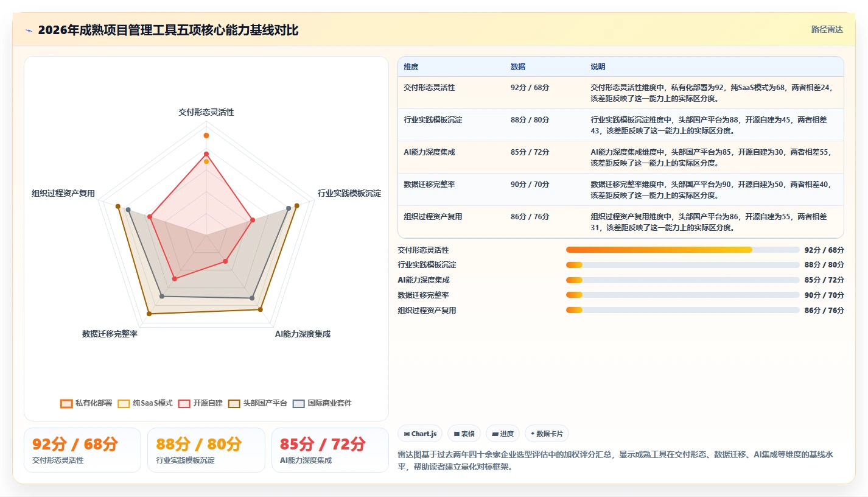Click the dashboard title text
This screenshot has height=497, width=868.
(168, 30)
